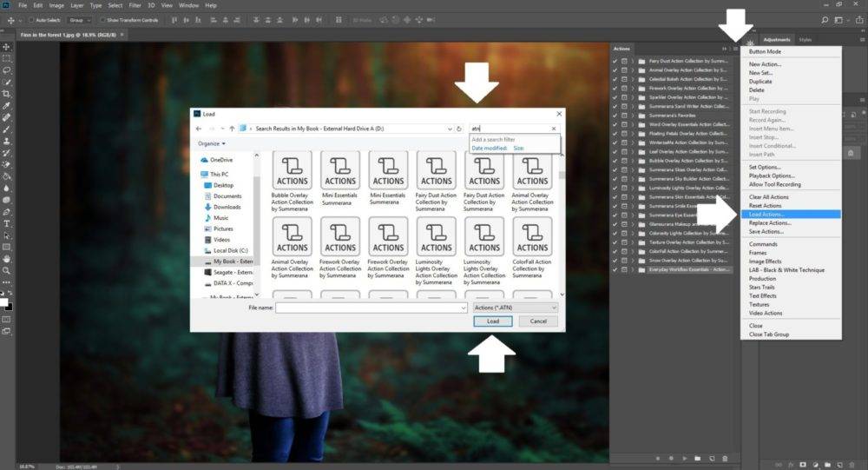The width and height of the screenshot is (868, 470).
Task: Clear the atn search box with X
Action: point(554,129)
